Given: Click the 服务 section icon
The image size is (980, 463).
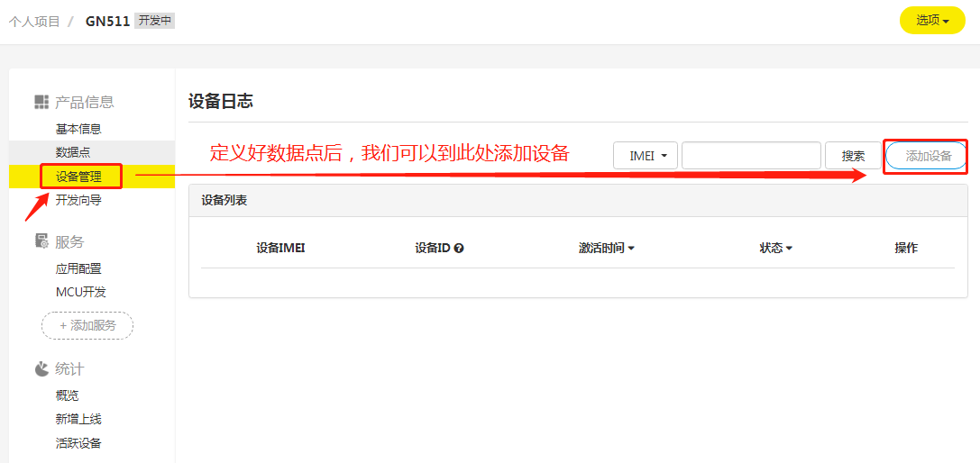Looking at the screenshot, I should click(x=41, y=241).
